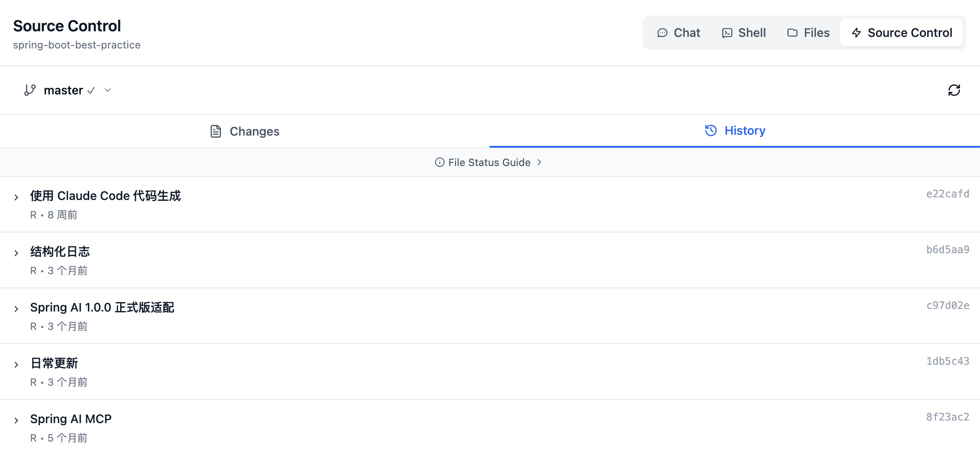Click commit hash e22cafd
980x454 pixels.
tap(947, 194)
